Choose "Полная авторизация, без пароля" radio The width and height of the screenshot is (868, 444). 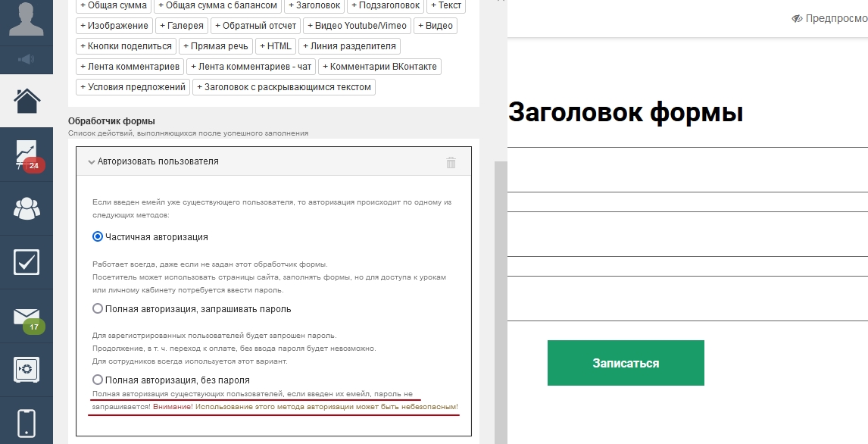(98, 380)
